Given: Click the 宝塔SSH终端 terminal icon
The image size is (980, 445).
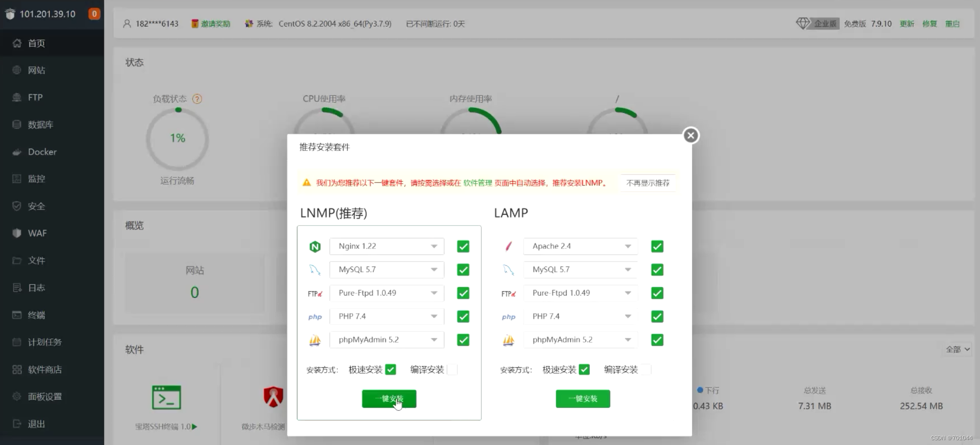Looking at the screenshot, I should click(x=166, y=398).
